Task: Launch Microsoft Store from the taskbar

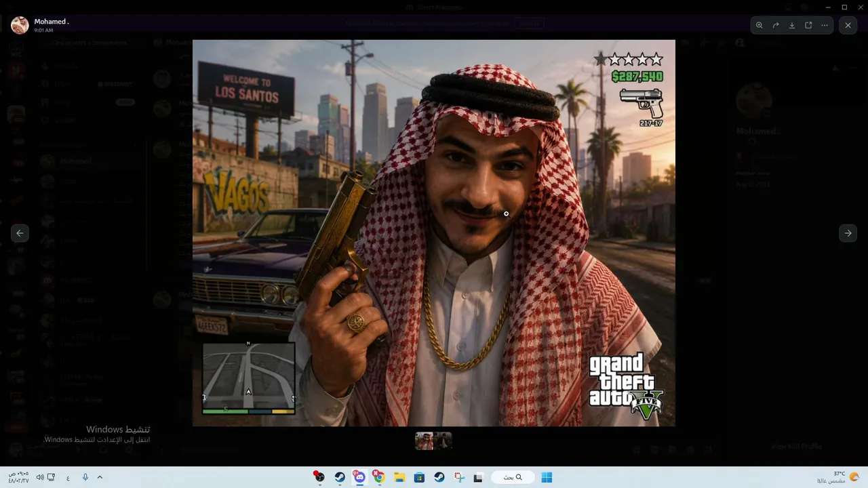Action: pyautogui.click(x=419, y=477)
